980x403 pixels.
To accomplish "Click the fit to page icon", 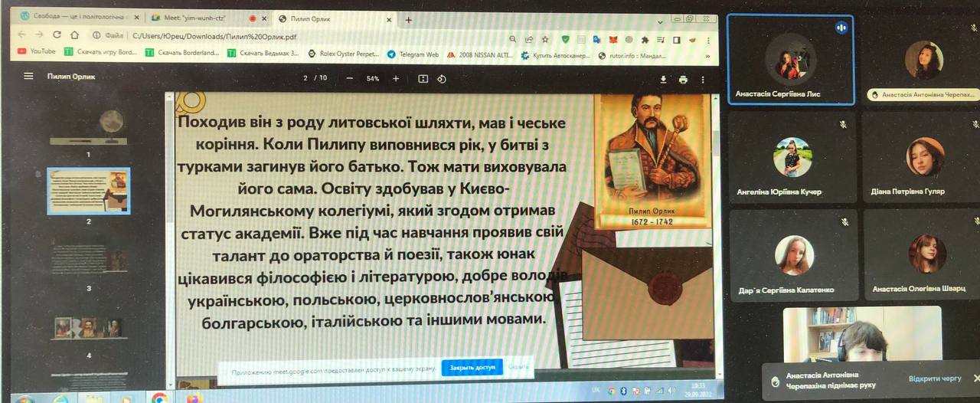I will [x=423, y=79].
